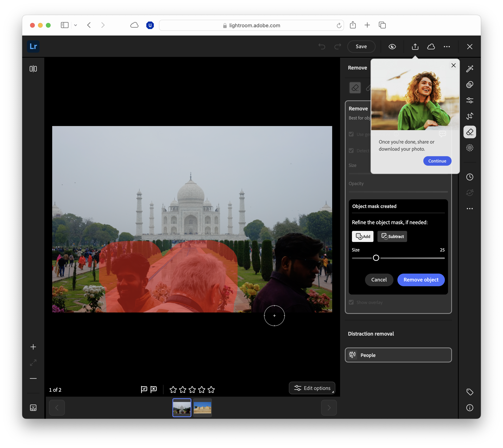503x448 pixels.
Task: Go back in Safari
Action: [x=89, y=25]
